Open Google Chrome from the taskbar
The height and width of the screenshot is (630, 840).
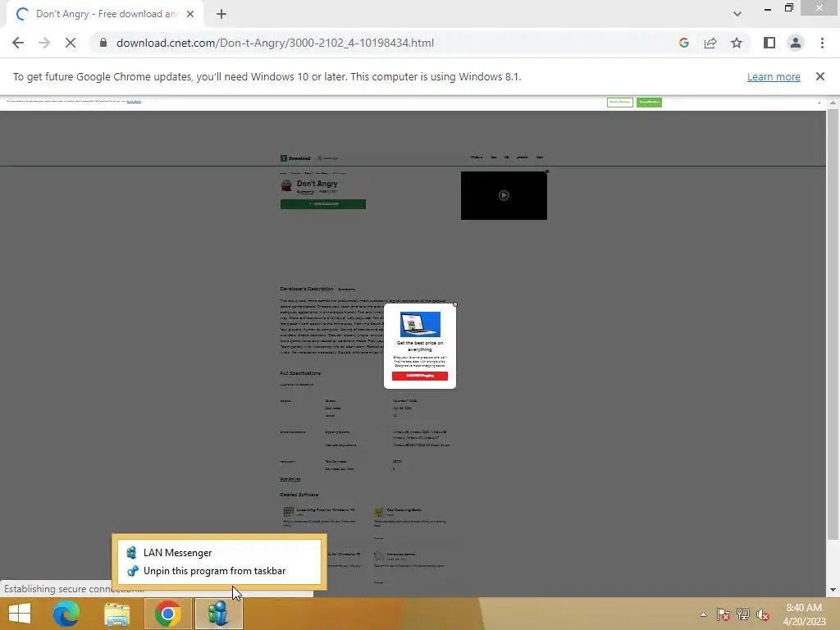coord(167,614)
